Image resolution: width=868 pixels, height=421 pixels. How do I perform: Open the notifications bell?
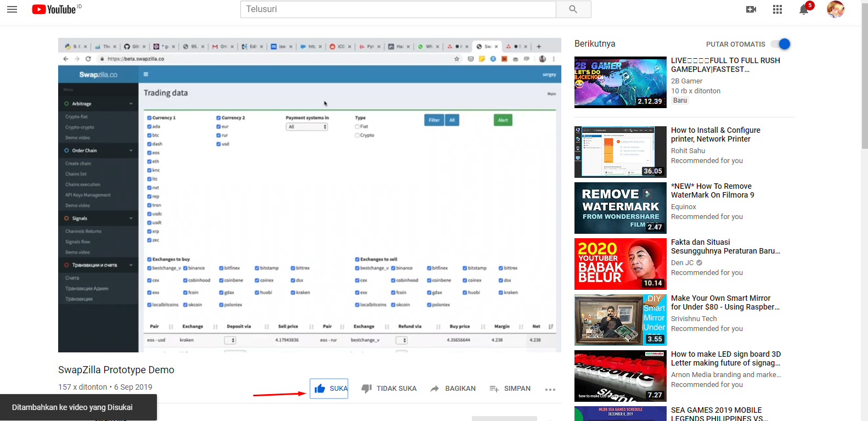tap(804, 9)
